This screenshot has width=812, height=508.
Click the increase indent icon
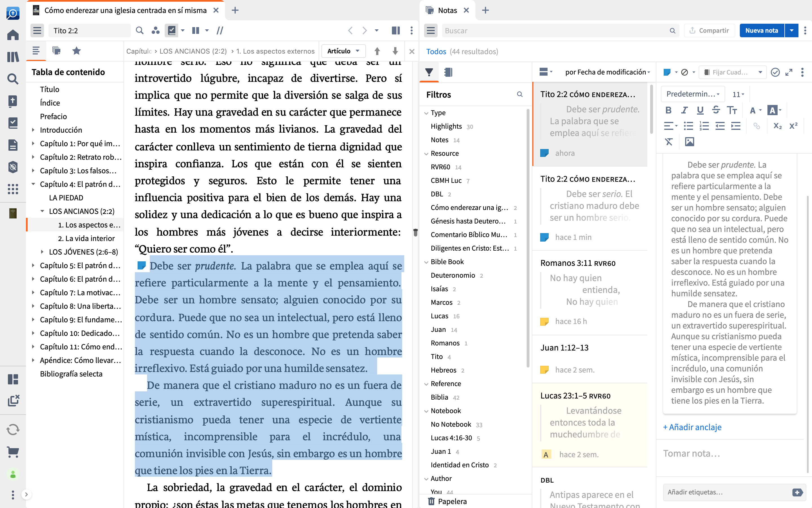coord(736,126)
